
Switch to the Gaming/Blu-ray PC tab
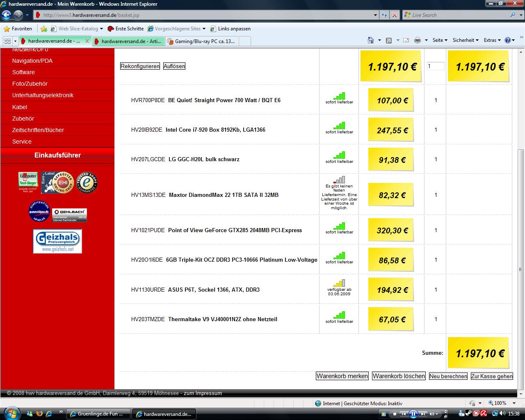click(202, 41)
